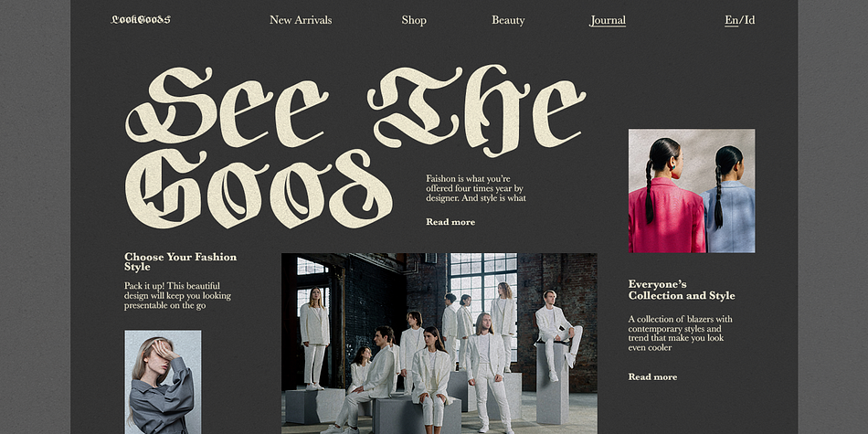Screen dimensions: 868x434
Task: Click the 'Faishon is what you're offered' paragraph
Action: click(475, 188)
